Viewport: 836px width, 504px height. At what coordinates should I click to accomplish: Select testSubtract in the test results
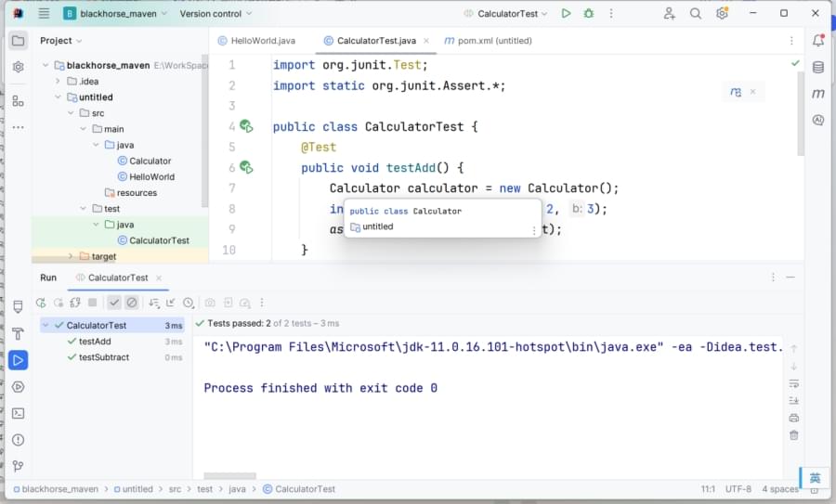coord(103,357)
